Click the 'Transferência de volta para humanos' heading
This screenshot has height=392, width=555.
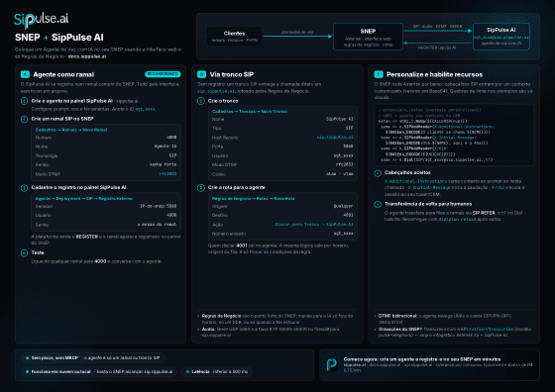(428, 204)
